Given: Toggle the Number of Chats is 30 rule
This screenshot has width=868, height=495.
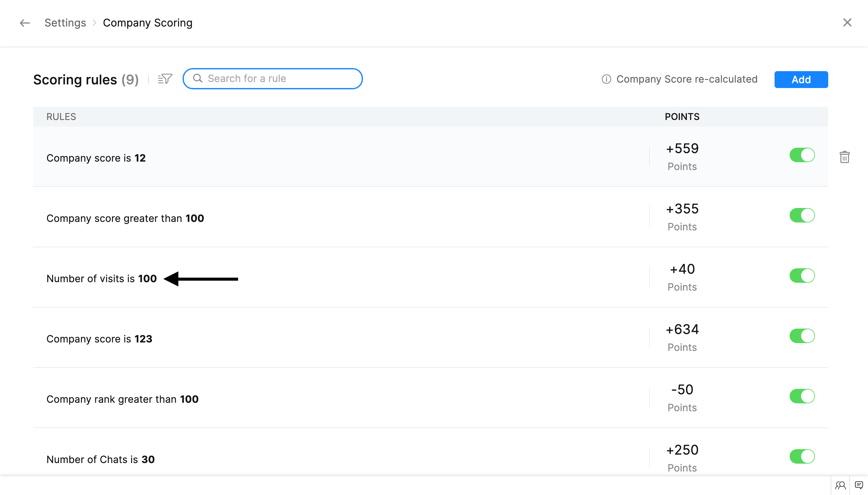Looking at the screenshot, I should pyautogui.click(x=802, y=456).
